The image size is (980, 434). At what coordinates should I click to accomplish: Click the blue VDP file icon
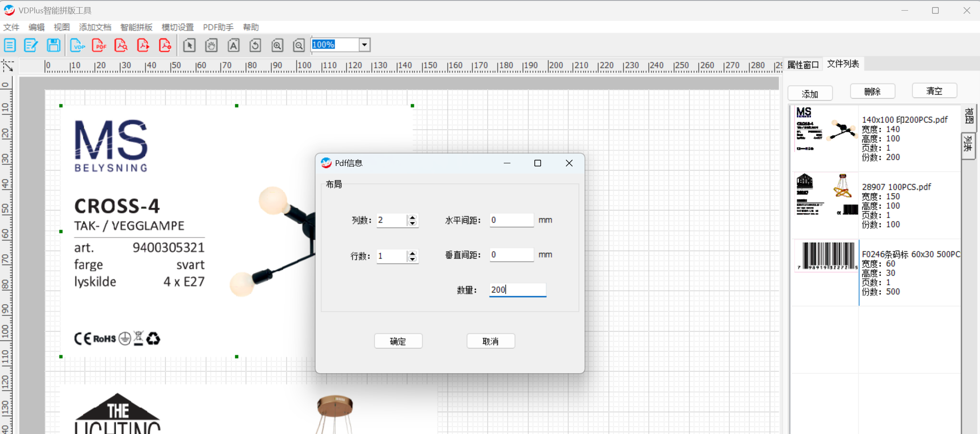click(x=78, y=45)
